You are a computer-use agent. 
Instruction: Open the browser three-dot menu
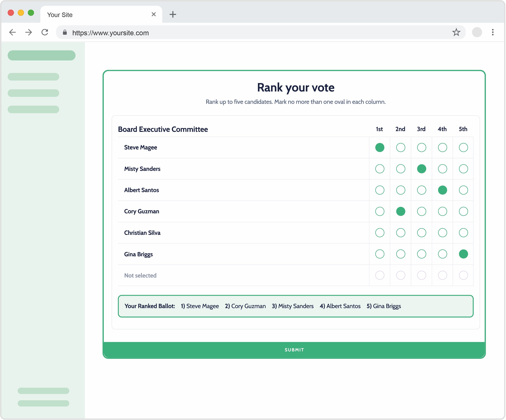pos(493,32)
